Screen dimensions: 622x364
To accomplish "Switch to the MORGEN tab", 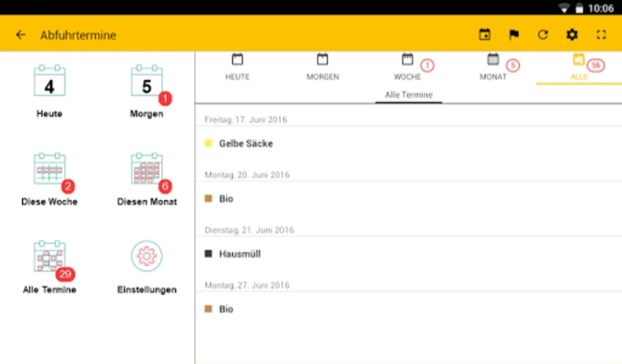I will (322, 67).
